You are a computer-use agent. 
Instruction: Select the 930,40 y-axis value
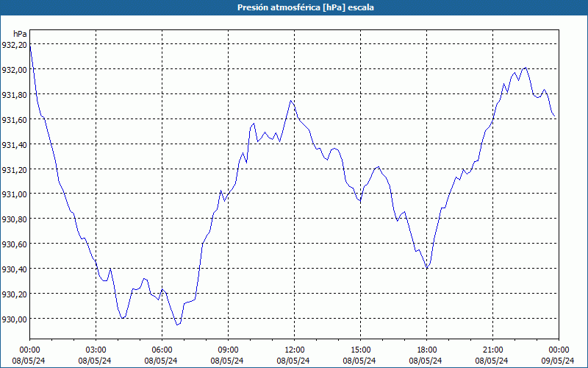tap(14, 269)
